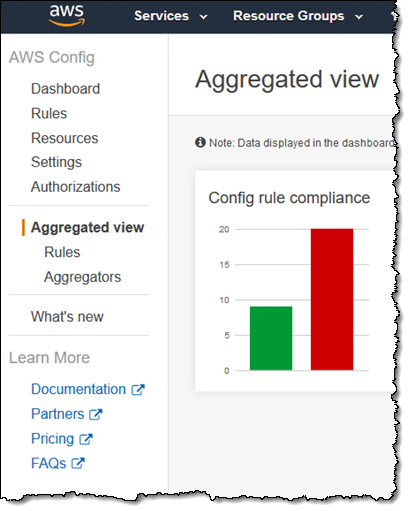Viewport: 410px width, 511px height.
Task: Open Rules under Aggregated view
Action: [62, 252]
